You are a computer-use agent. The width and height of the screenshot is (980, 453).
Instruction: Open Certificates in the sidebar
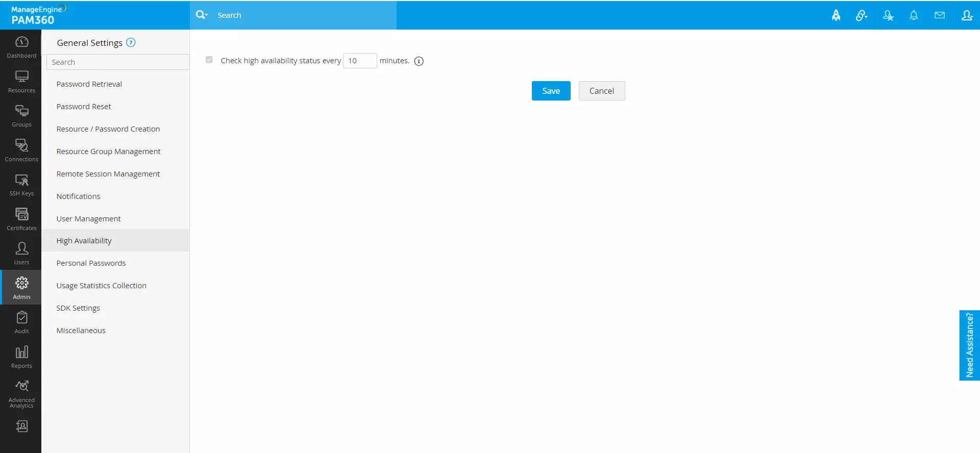click(21, 219)
